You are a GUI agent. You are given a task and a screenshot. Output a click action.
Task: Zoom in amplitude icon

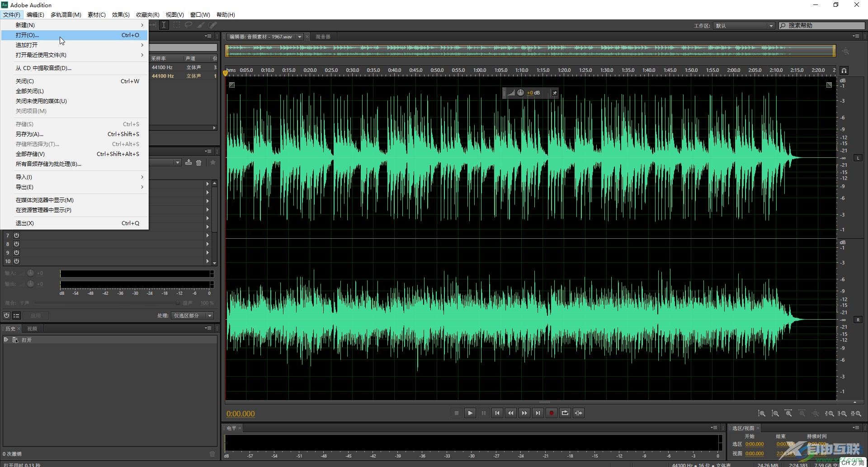click(762, 414)
